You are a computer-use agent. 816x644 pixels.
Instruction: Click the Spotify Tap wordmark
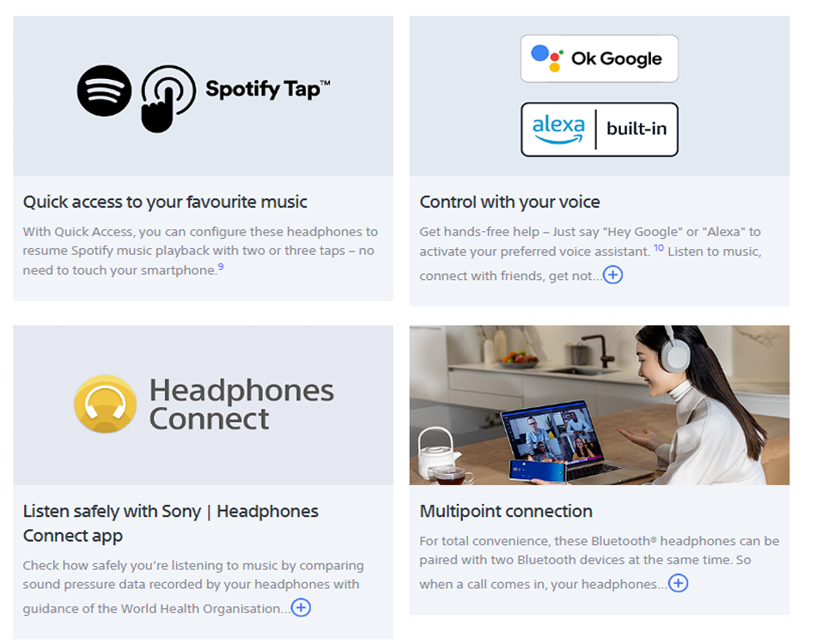coord(267,89)
